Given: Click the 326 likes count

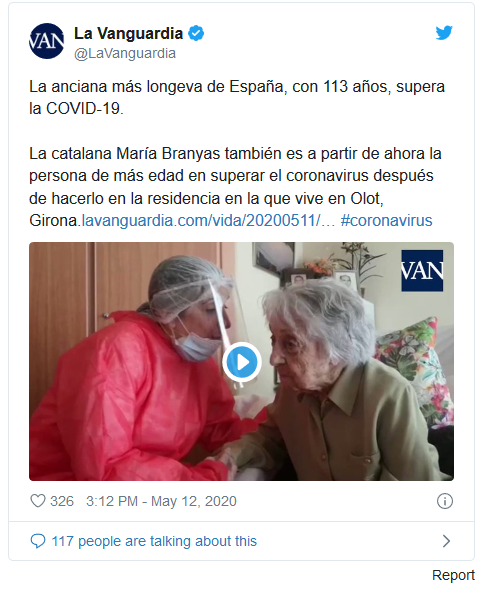Looking at the screenshot, I should [x=62, y=501].
